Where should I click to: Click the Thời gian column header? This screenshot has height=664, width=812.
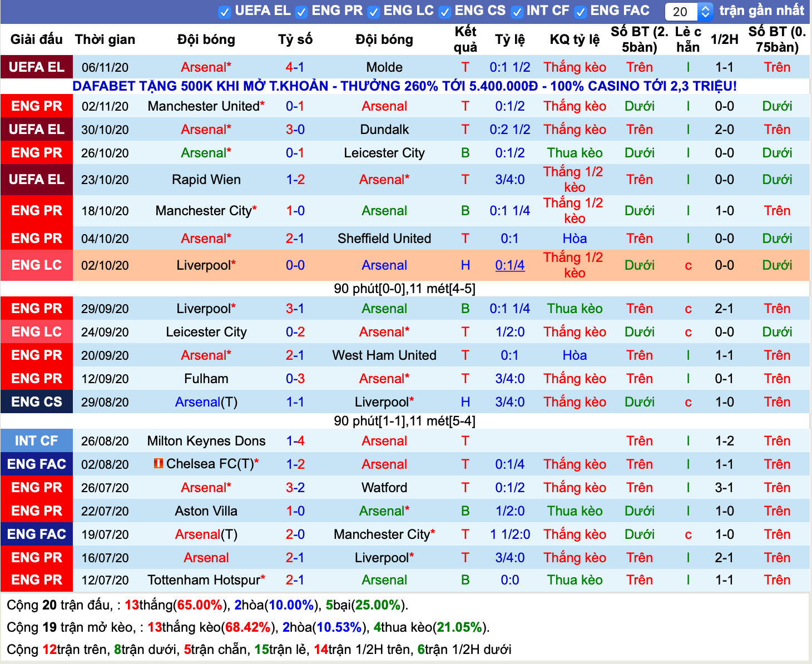[x=105, y=39]
